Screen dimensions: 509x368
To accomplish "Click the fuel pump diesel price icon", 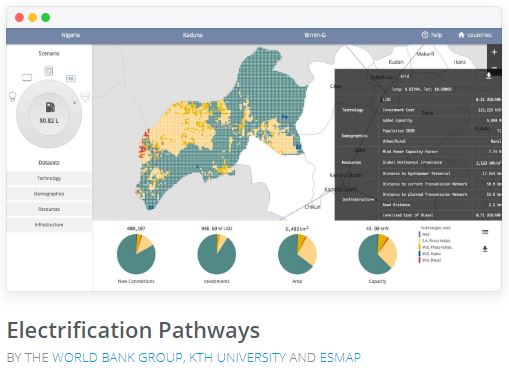I will (x=50, y=107).
